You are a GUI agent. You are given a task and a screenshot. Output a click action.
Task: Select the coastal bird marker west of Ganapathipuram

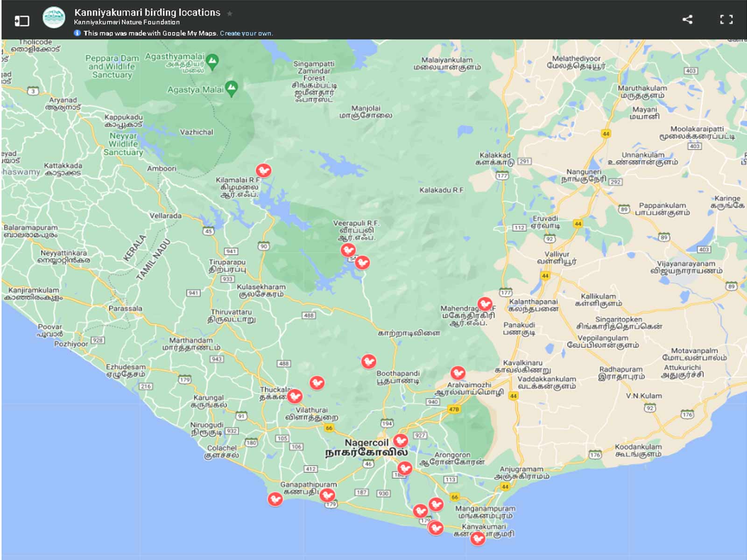point(275,499)
